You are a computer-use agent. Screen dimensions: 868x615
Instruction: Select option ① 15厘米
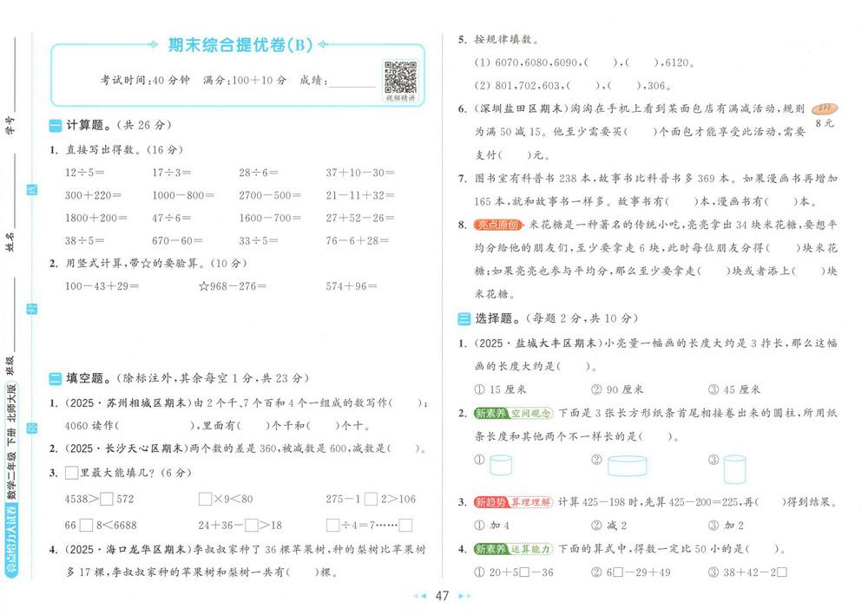[501, 389]
